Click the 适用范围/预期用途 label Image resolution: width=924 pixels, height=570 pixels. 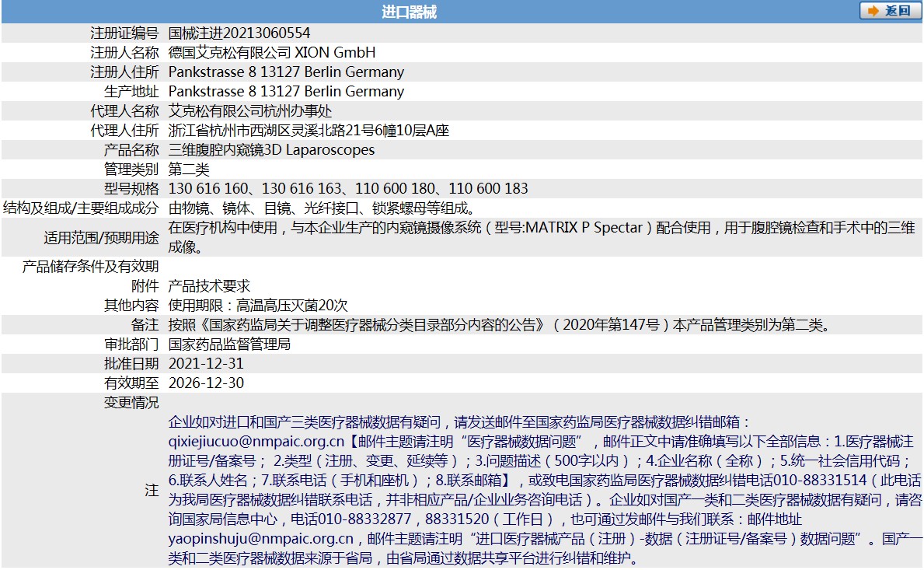point(101,237)
